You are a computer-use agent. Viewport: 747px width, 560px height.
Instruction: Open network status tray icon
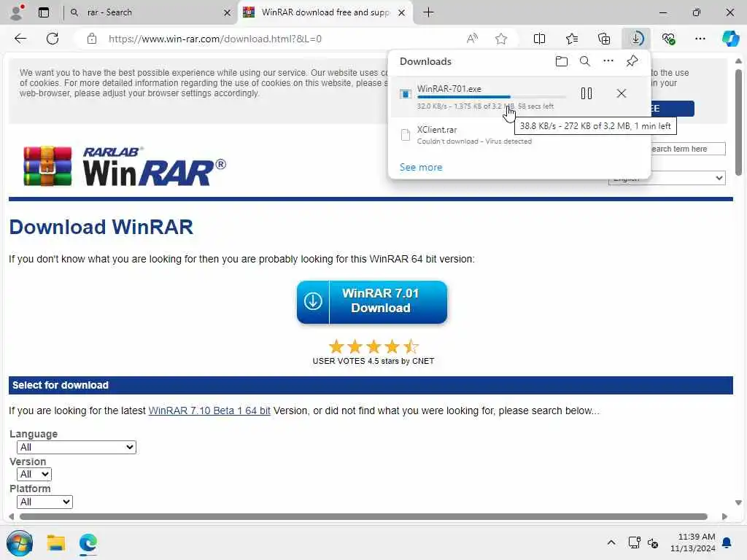click(634, 542)
